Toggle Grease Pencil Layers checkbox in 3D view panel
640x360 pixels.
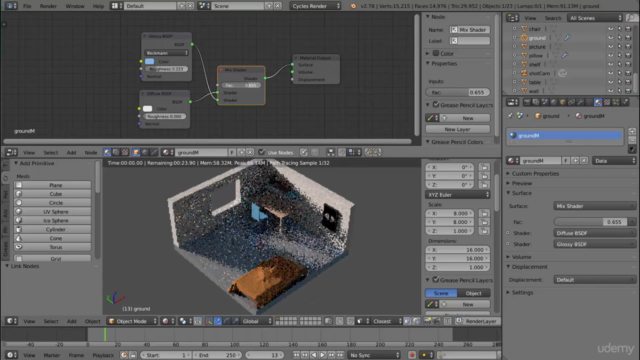436,280
